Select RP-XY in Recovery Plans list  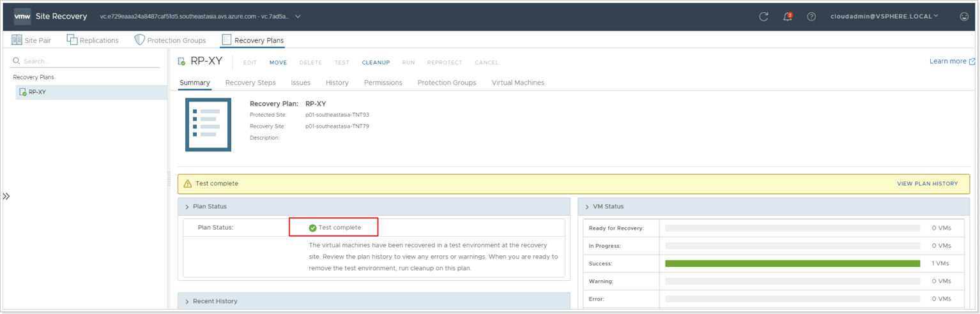click(x=91, y=92)
